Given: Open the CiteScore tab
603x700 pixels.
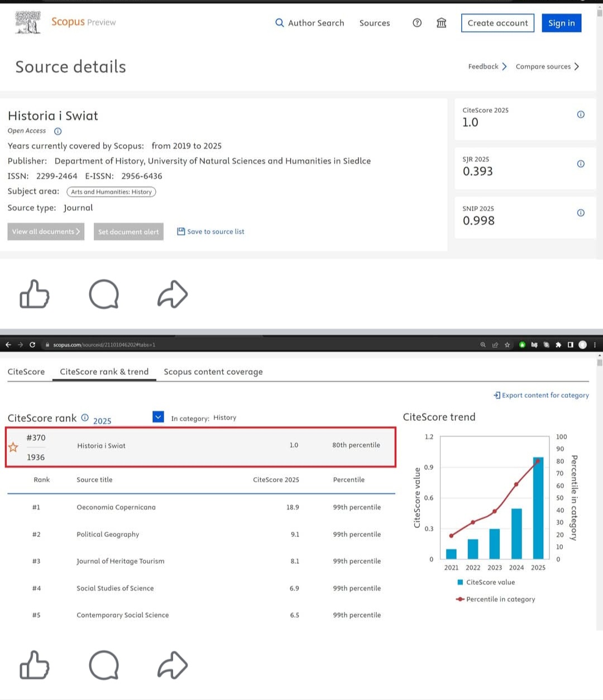Looking at the screenshot, I should [26, 372].
